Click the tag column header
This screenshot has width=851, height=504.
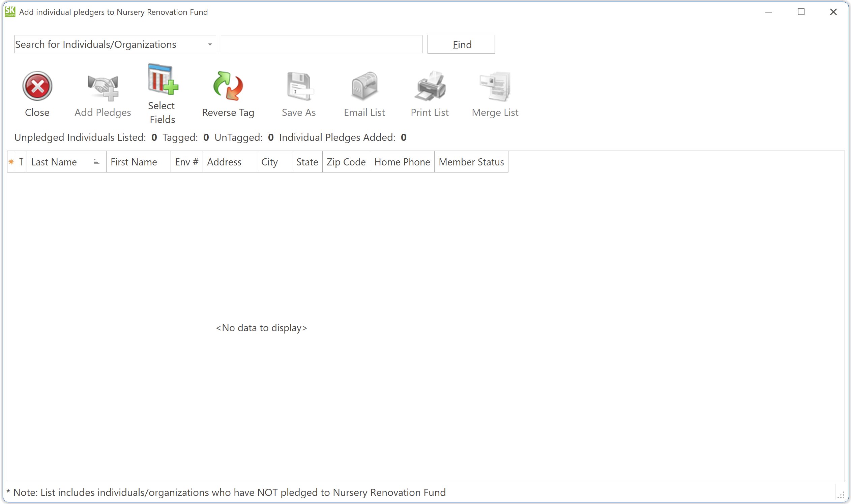click(21, 162)
